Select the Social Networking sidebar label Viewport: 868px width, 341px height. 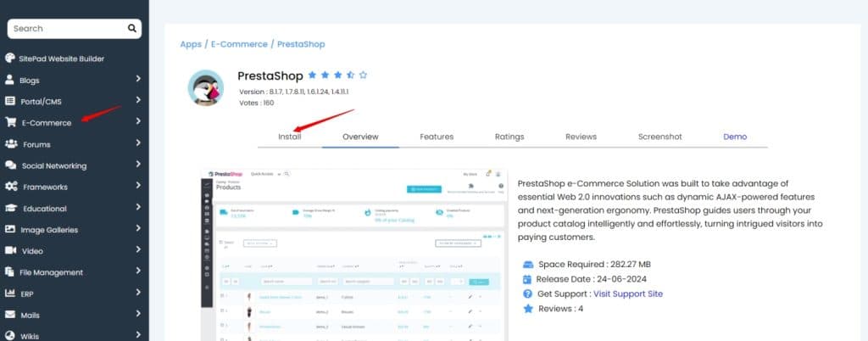tap(54, 165)
